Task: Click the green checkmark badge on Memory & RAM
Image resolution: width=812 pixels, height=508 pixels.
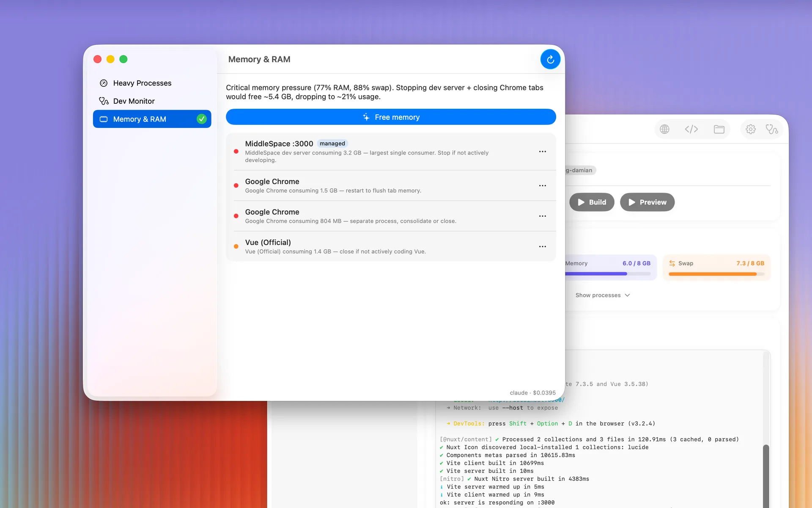Action: [202, 119]
